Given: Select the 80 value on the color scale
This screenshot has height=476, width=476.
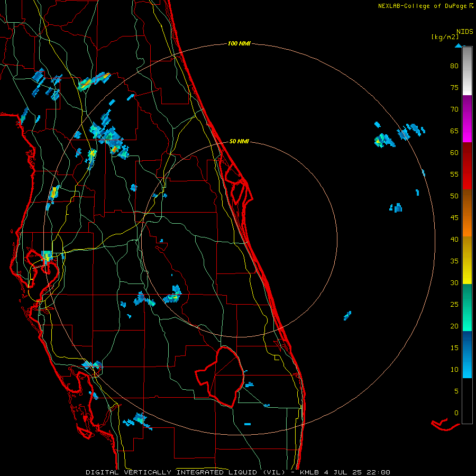Looking at the screenshot, I should coord(454,66).
